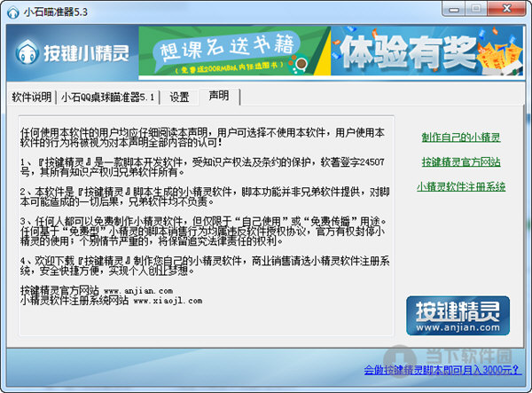Close the 小石瞄准器5.3 window
532x393 pixels.
[506, 9]
